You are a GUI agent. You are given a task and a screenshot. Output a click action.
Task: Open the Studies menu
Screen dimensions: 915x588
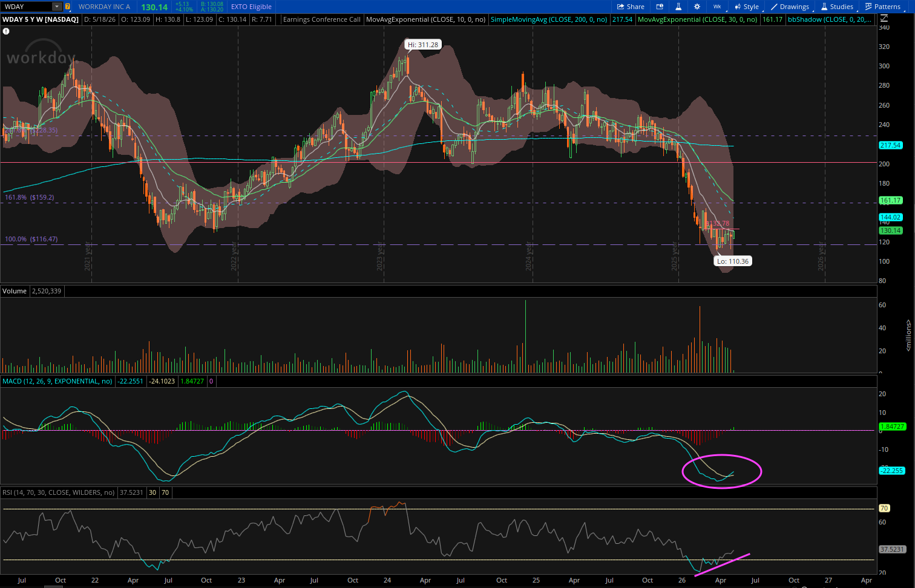click(x=837, y=7)
